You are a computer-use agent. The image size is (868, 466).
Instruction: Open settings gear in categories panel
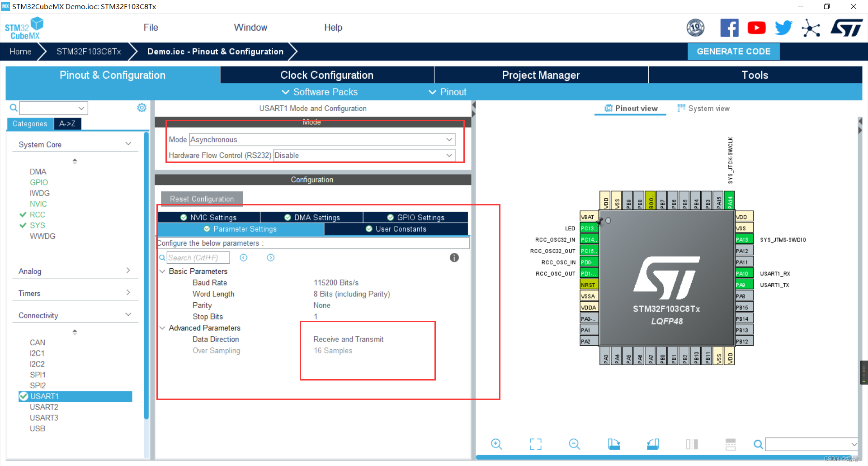point(142,108)
